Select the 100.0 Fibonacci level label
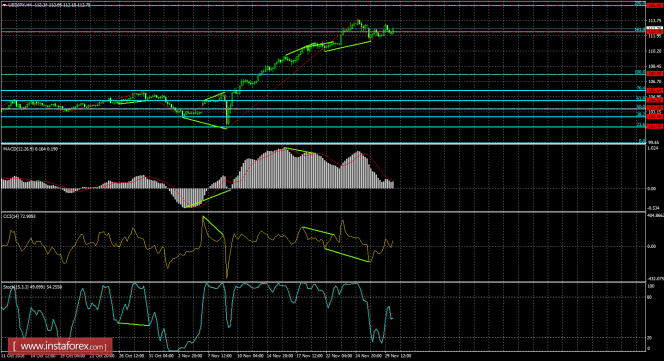This screenshot has width=664, height=361. pos(640,72)
